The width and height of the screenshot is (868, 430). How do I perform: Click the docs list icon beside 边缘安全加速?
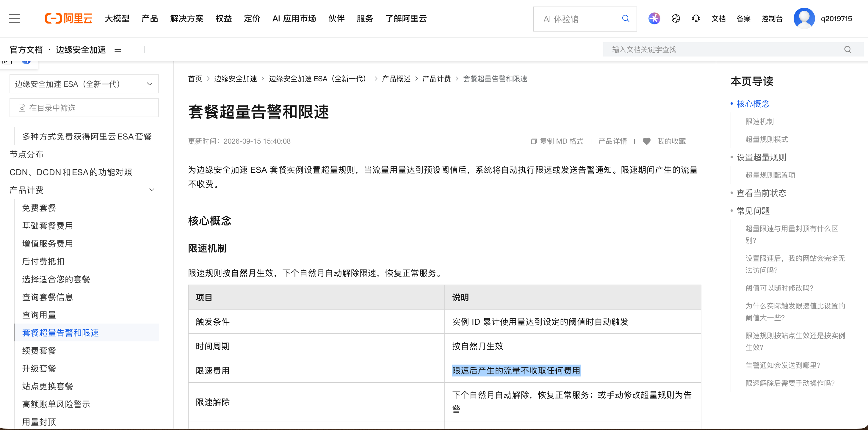[x=117, y=49]
